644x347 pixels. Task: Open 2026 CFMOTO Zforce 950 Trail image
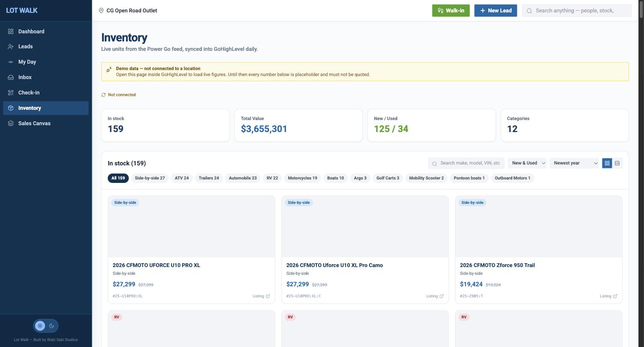click(539, 226)
